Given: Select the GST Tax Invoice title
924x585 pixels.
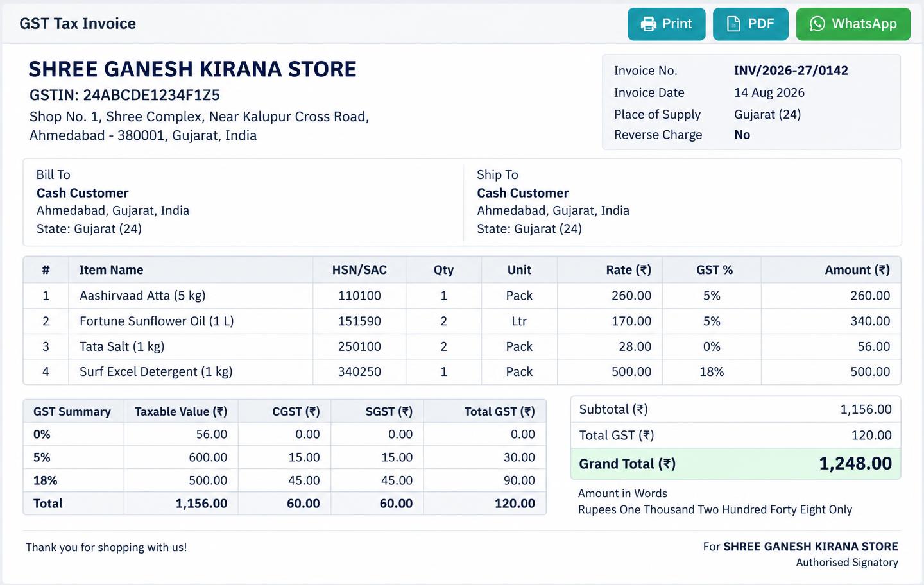Looking at the screenshot, I should [x=78, y=24].
